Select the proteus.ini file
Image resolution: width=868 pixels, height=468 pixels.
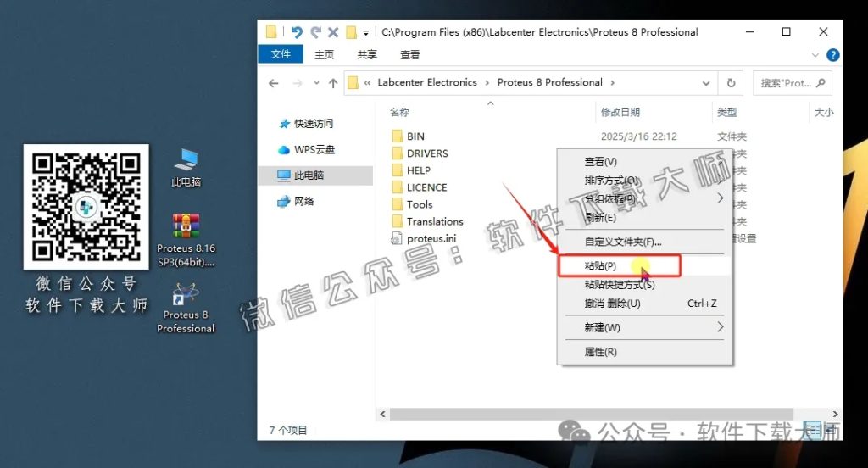click(431, 239)
